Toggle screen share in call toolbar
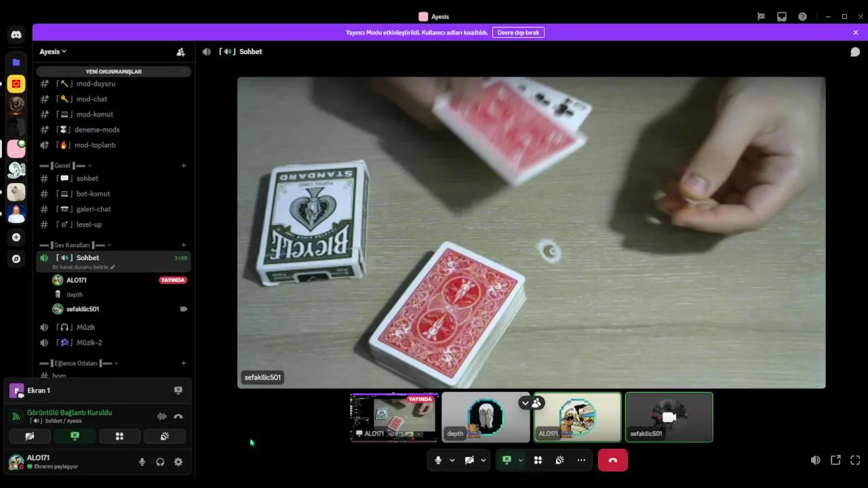 (507, 460)
